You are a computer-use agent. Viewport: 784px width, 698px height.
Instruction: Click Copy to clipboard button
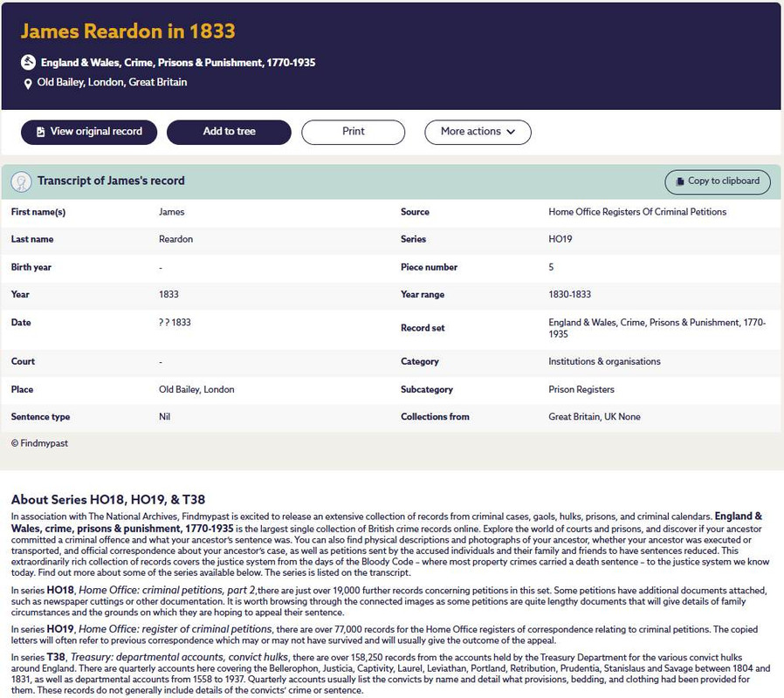click(x=718, y=181)
